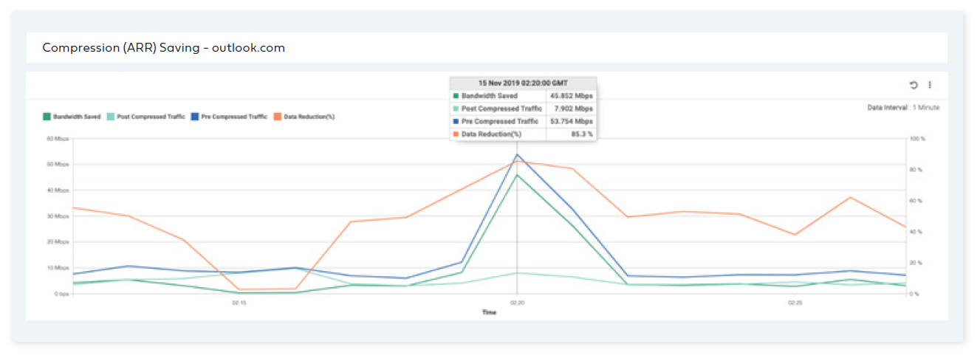Image resolution: width=980 pixels, height=361 pixels.
Task: Click the refresh/reset chart icon
Action: coord(914,85)
